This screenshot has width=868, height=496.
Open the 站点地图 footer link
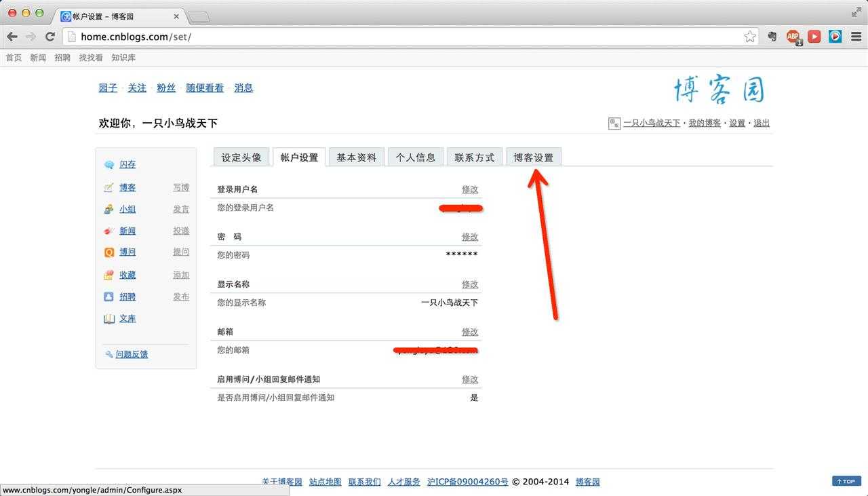coord(325,482)
